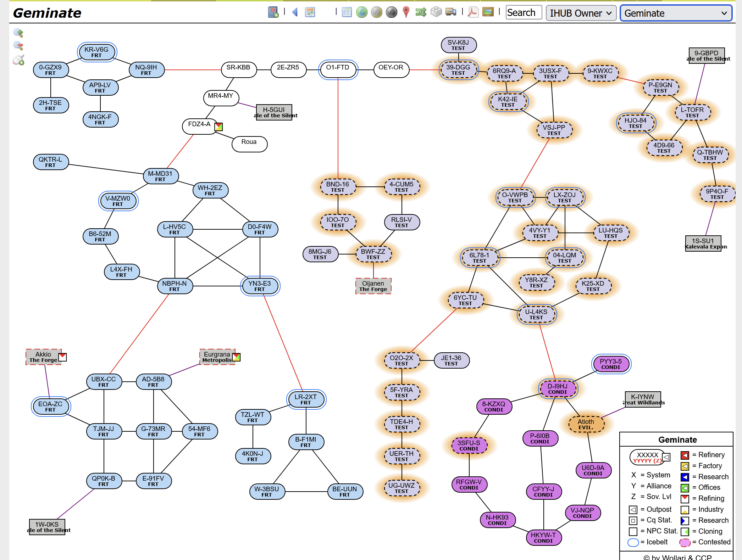742x560 pixels.
Task: Click the refining icon beside Akkio
Action: [x=62, y=357]
